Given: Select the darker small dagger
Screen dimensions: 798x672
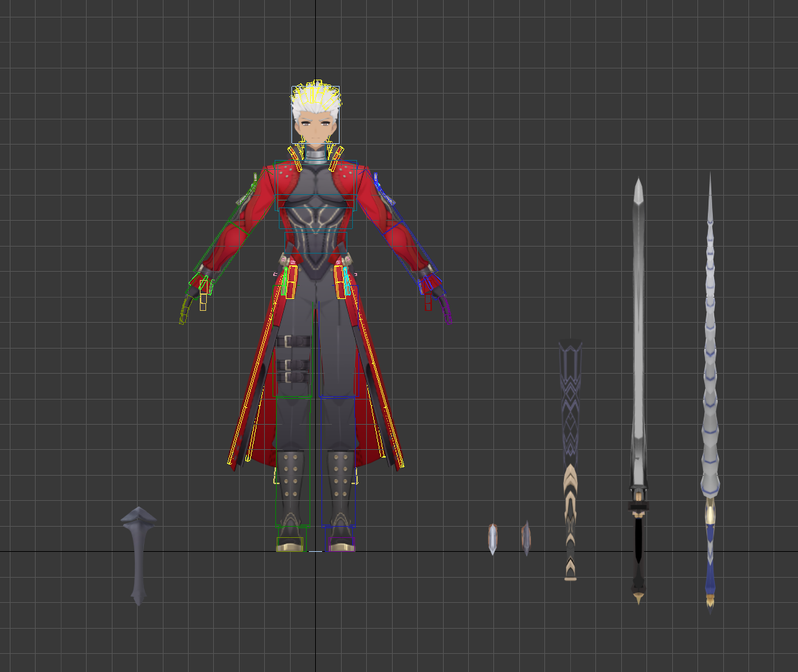Looking at the screenshot, I should [x=526, y=538].
